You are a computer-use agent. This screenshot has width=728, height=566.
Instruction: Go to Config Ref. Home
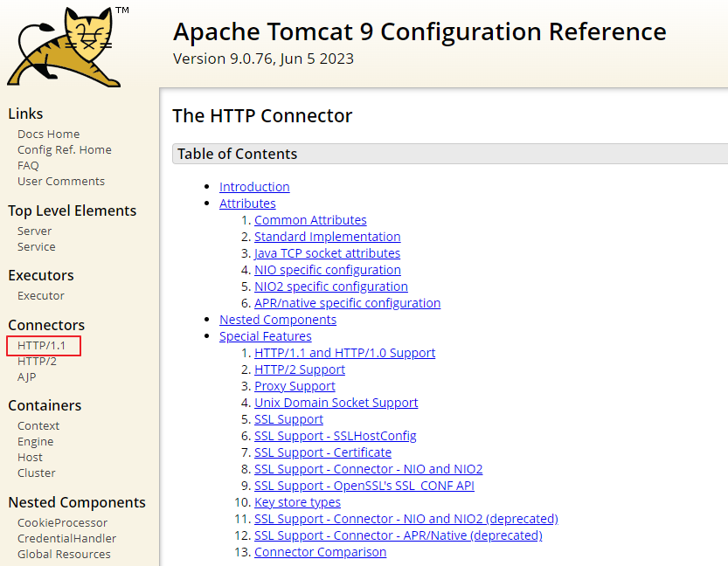tap(65, 150)
